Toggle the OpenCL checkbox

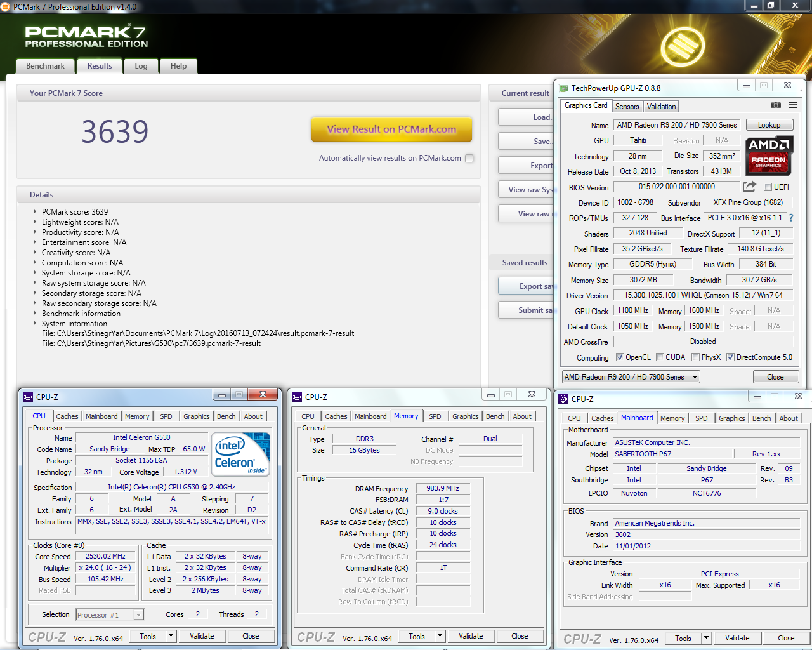(620, 357)
